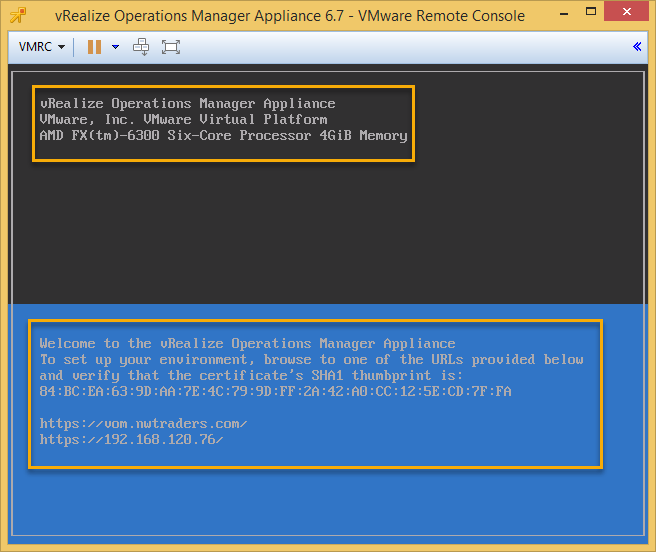Click the 'To set up your environment' line

[x=311, y=359]
